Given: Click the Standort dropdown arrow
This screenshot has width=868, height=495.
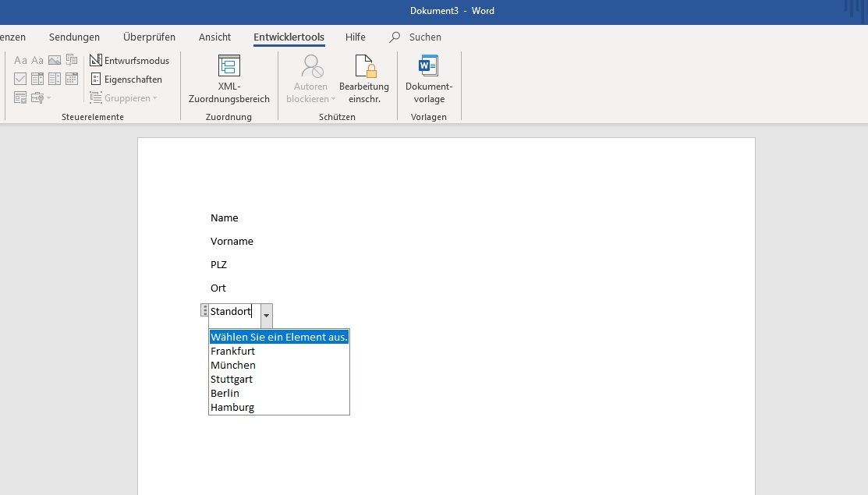Looking at the screenshot, I should coord(267,316).
